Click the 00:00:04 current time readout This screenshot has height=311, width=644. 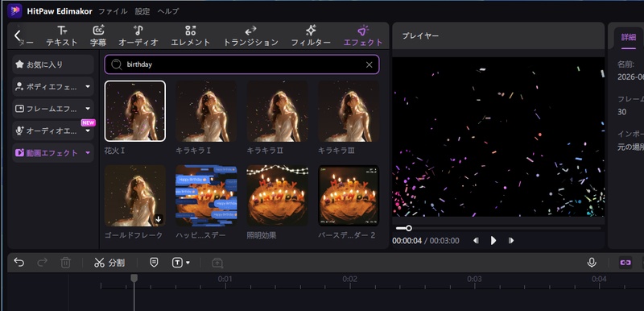tap(407, 241)
